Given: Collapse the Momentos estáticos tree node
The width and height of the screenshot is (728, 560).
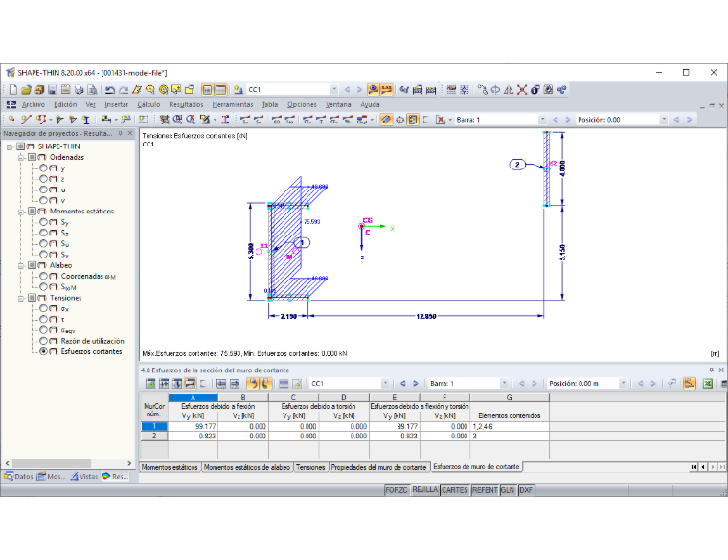Looking at the screenshot, I should click(20, 212).
